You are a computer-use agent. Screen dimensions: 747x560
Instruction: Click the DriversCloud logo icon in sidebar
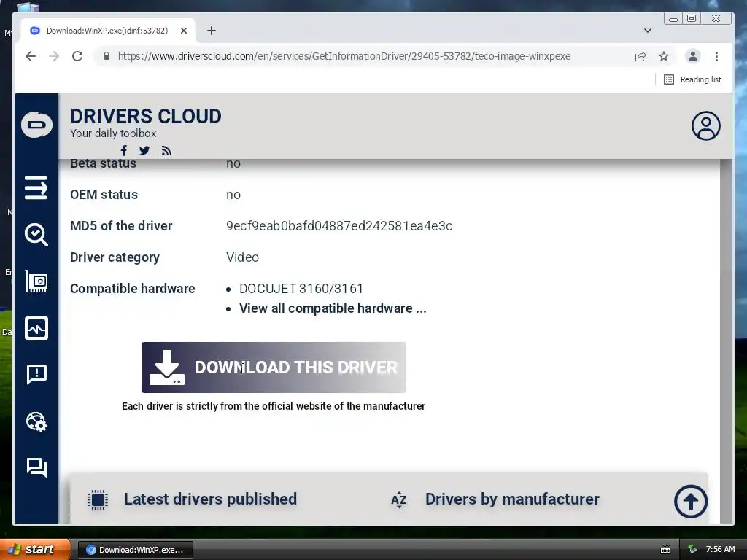coord(36,125)
